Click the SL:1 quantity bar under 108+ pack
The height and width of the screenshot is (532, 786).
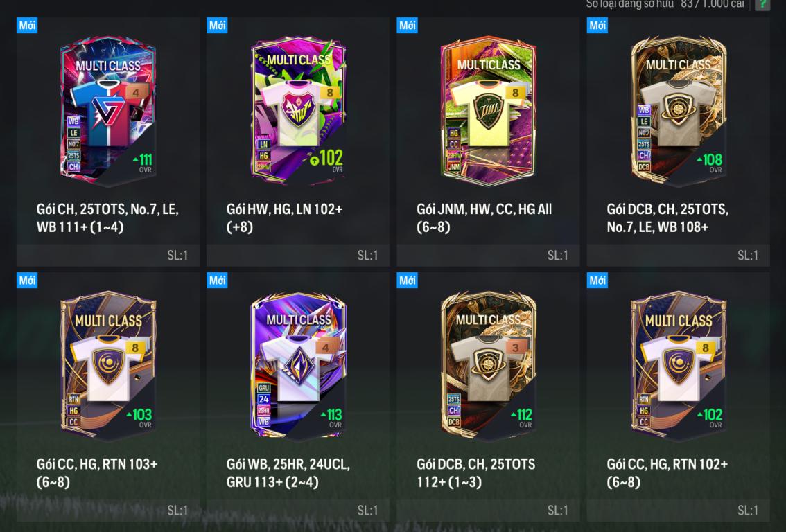click(x=678, y=256)
